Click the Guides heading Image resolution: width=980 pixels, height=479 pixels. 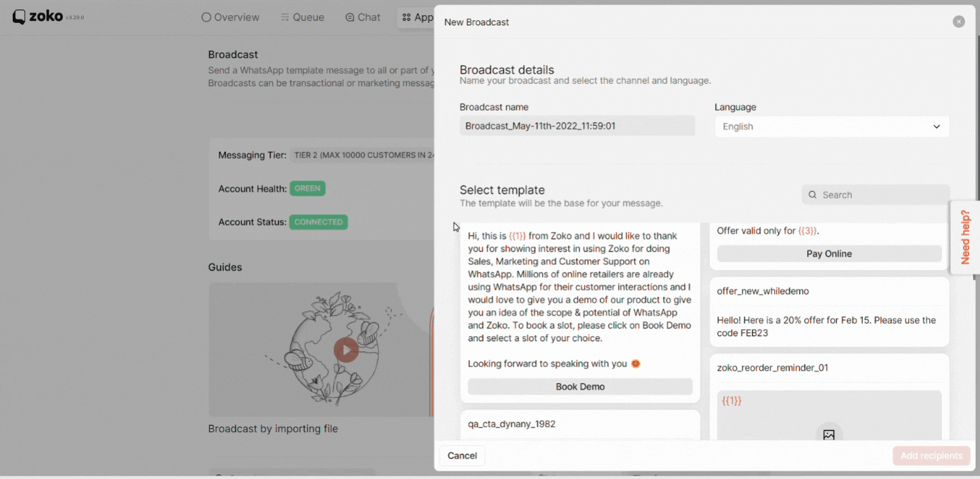(x=225, y=267)
